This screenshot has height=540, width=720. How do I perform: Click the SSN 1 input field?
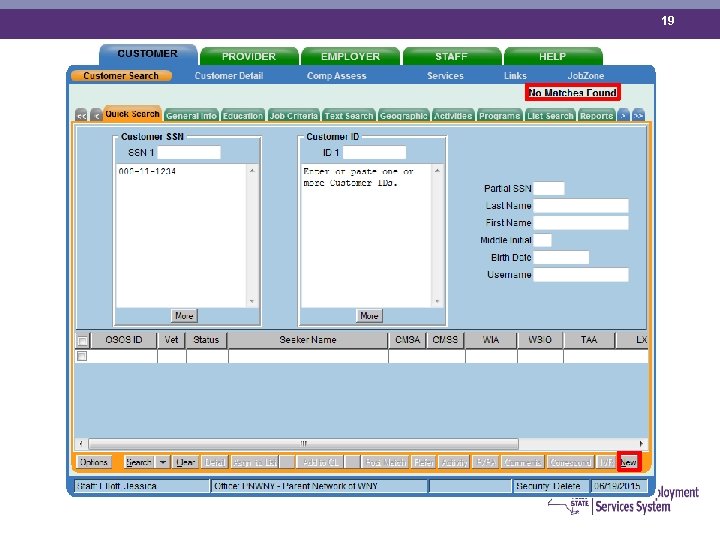click(189, 152)
